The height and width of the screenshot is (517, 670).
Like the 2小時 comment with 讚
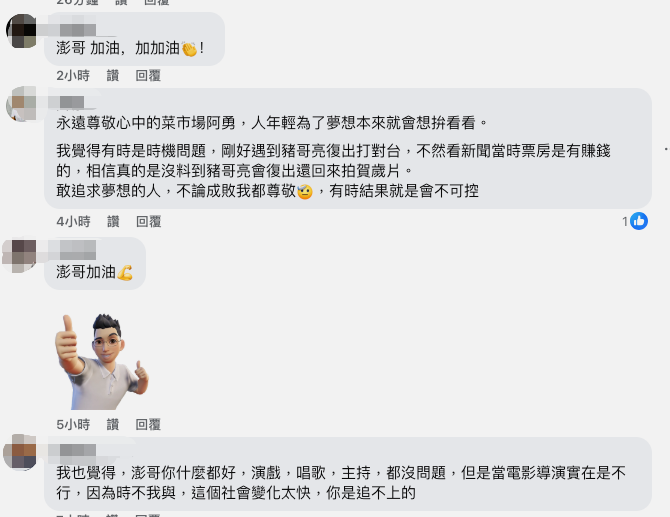click(x=113, y=76)
